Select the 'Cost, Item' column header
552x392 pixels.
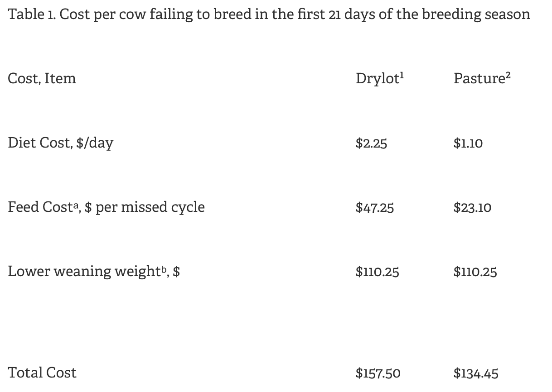[x=42, y=79]
